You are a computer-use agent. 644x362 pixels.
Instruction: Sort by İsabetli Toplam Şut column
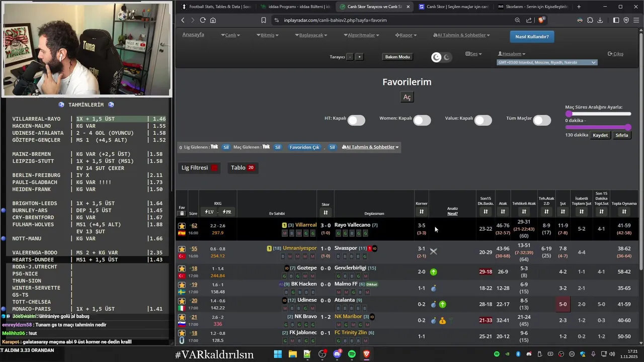click(x=582, y=212)
